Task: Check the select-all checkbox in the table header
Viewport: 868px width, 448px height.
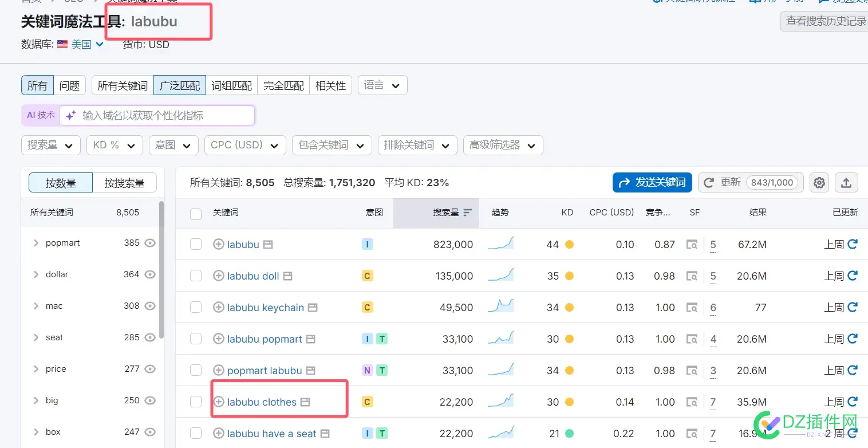Action: (x=196, y=213)
